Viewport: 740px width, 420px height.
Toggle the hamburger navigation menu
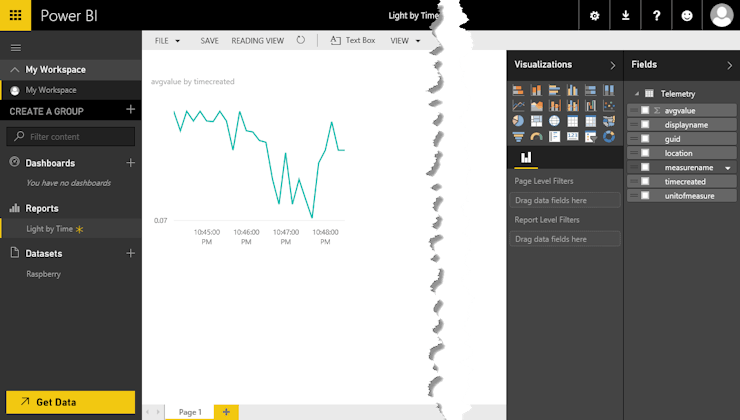click(x=16, y=48)
